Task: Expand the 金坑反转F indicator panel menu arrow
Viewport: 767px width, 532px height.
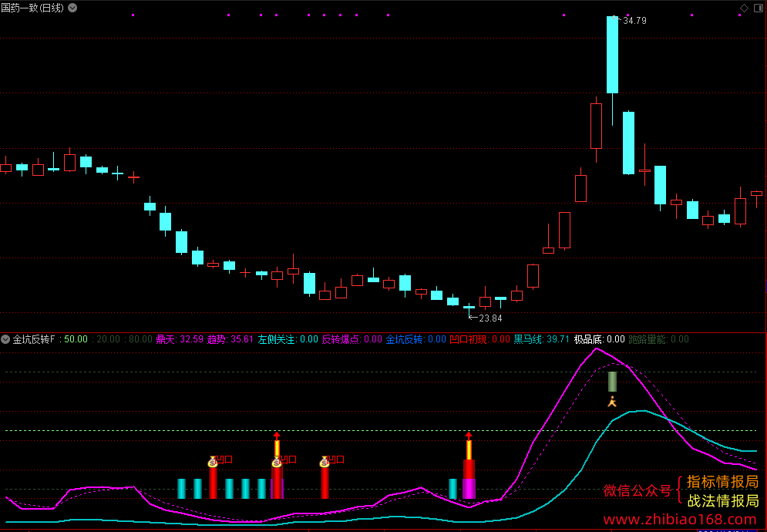Action: (5, 339)
